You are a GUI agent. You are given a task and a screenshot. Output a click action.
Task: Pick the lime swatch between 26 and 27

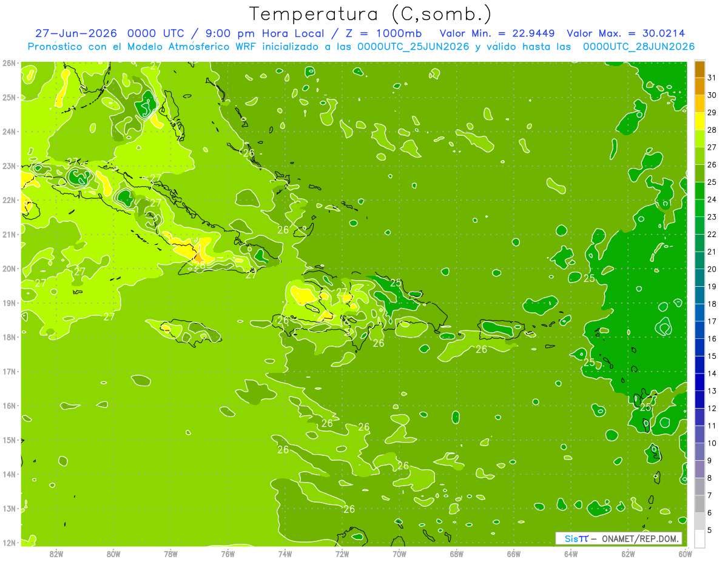(x=699, y=156)
